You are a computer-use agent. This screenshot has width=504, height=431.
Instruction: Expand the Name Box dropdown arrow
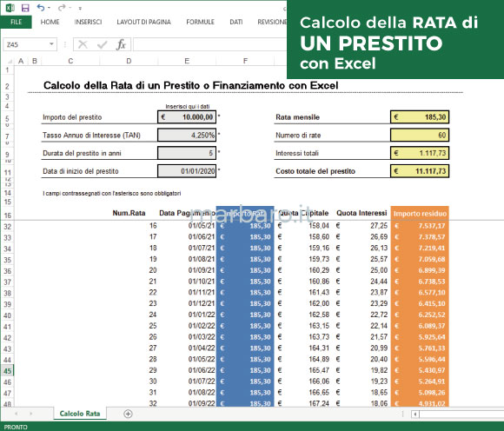[x=51, y=44]
